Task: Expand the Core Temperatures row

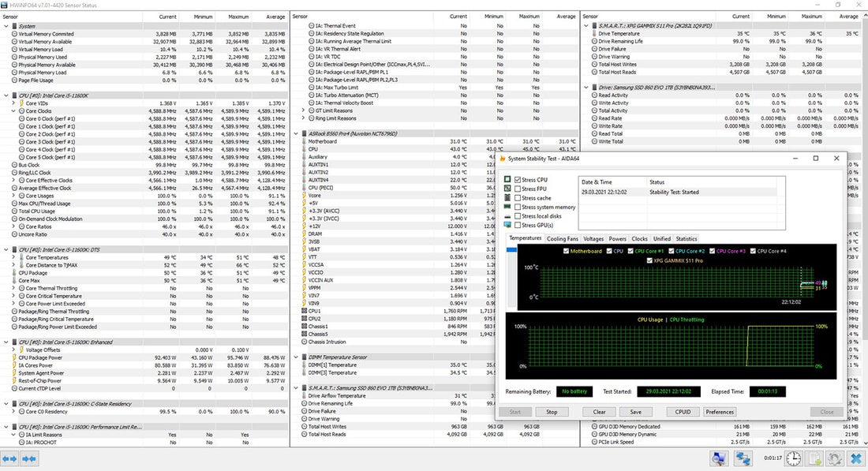Action: pos(15,257)
